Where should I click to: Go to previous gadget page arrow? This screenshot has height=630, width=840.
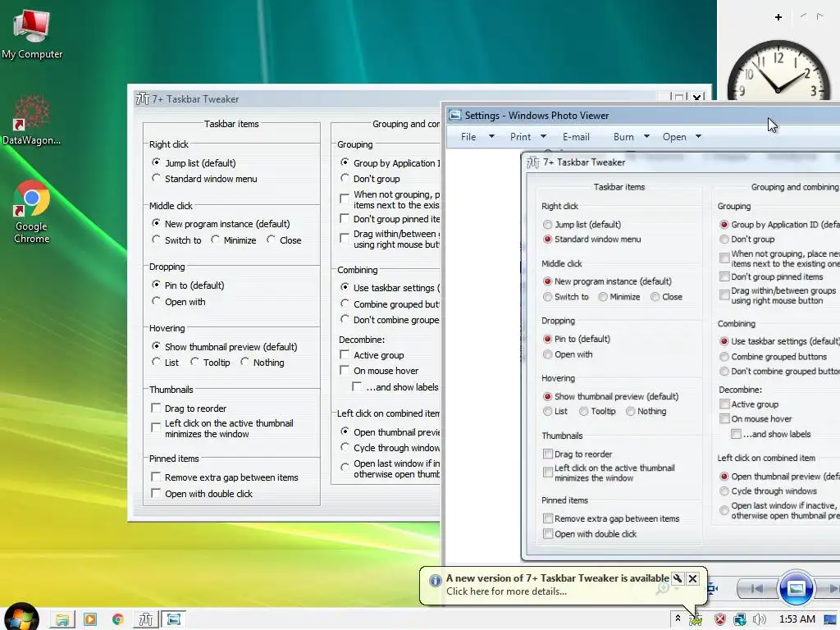[803, 16]
